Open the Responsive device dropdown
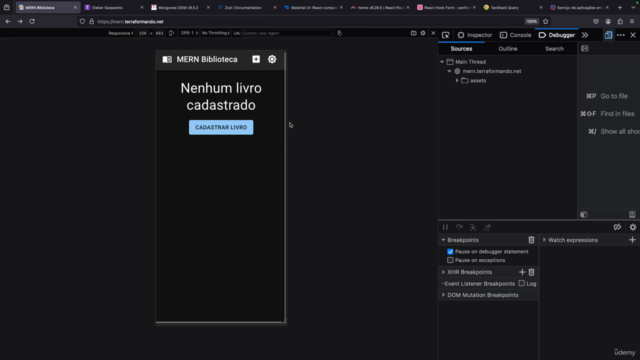640x360 pixels. tap(121, 33)
